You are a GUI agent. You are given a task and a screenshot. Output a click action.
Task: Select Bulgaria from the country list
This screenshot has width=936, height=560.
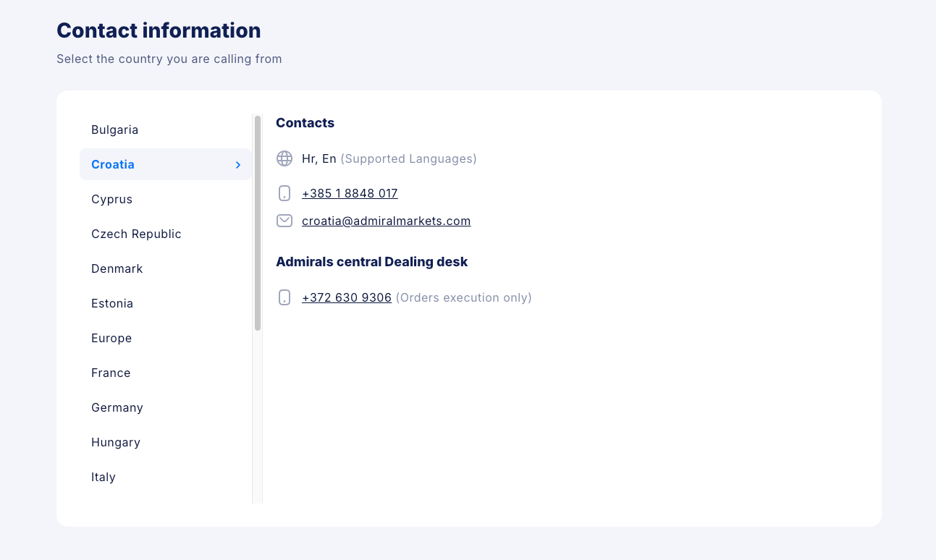(x=114, y=130)
